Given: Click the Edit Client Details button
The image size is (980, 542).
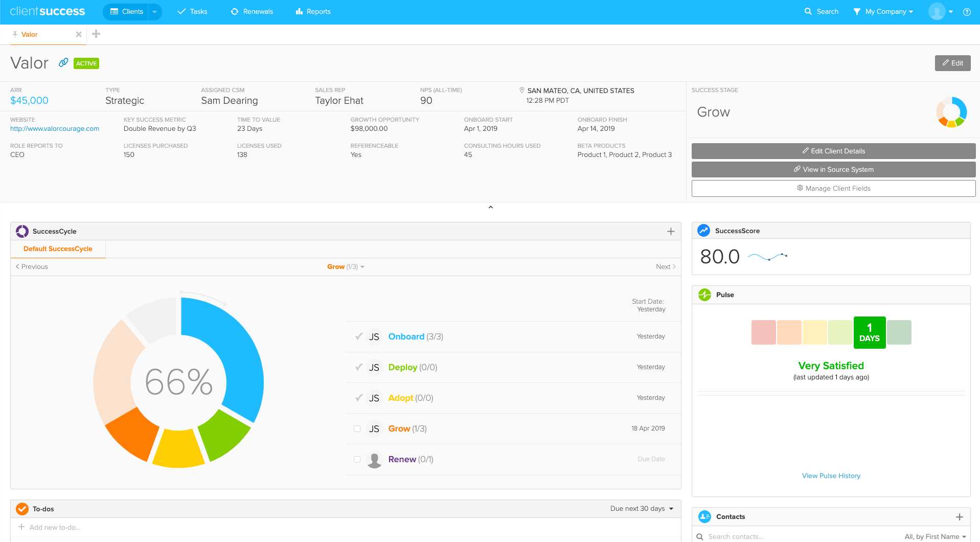Looking at the screenshot, I should [x=833, y=151].
